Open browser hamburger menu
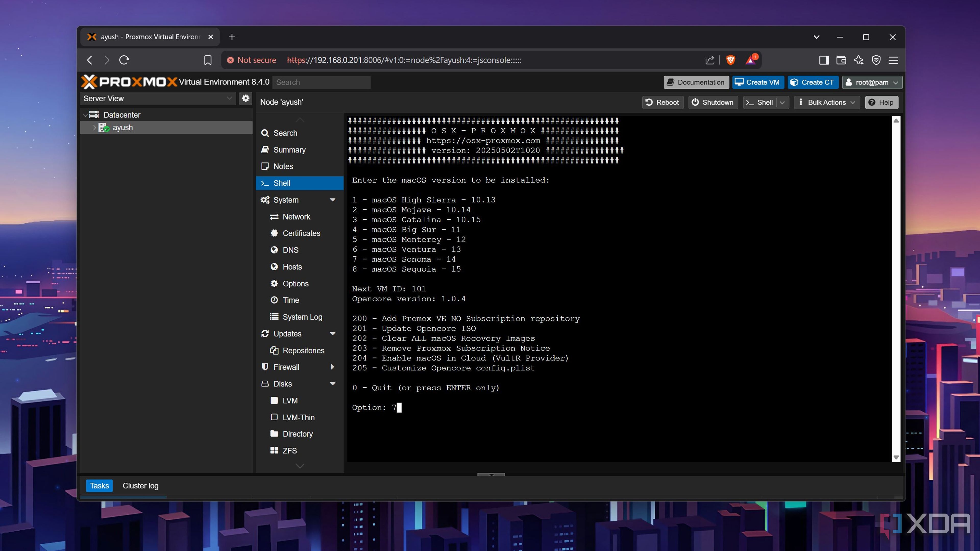Viewport: 980px width, 551px height. point(893,60)
